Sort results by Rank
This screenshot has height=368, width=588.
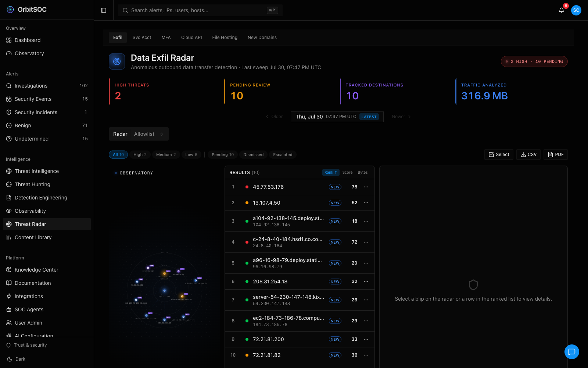(x=331, y=172)
